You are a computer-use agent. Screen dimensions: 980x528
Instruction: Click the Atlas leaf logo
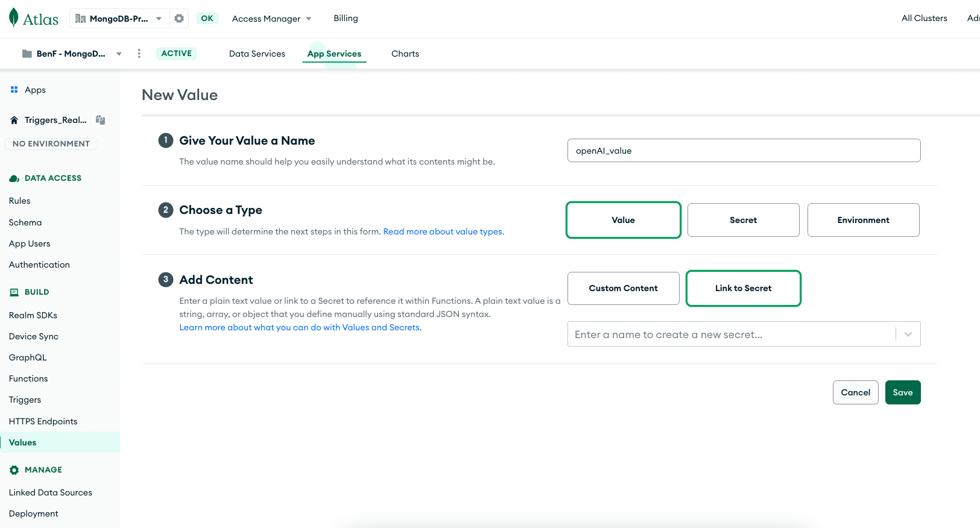click(x=14, y=18)
